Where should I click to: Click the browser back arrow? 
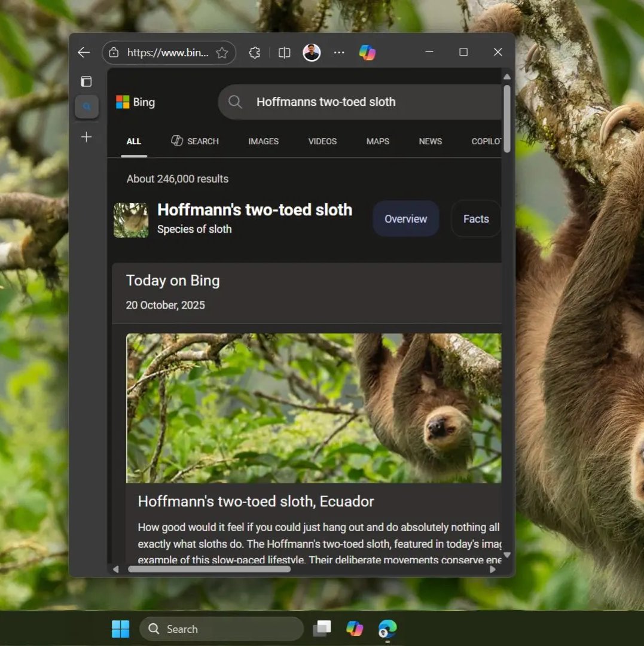pos(84,53)
